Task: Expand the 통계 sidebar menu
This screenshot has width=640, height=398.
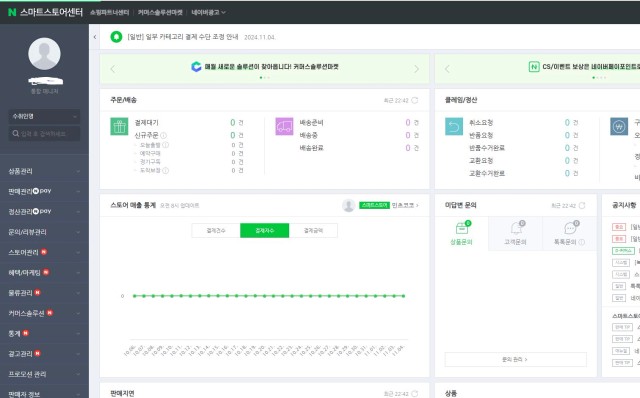Action: pyautogui.click(x=44, y=334)
